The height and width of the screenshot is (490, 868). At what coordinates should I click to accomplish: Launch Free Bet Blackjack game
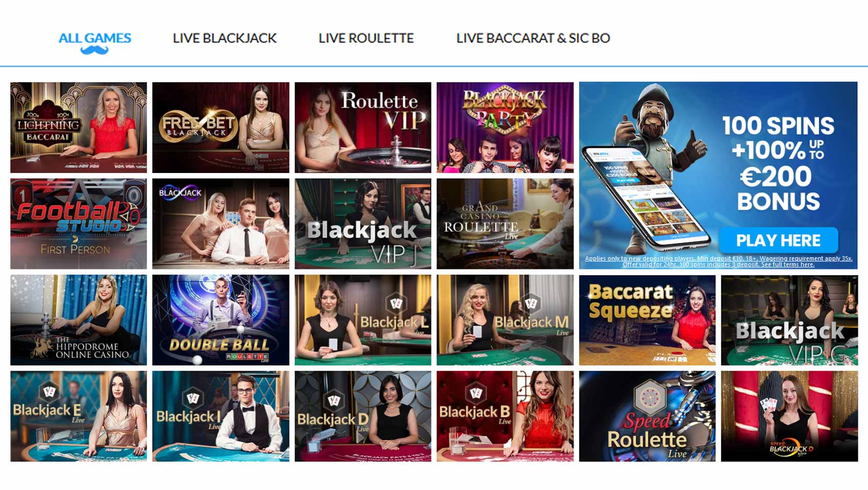221,128
